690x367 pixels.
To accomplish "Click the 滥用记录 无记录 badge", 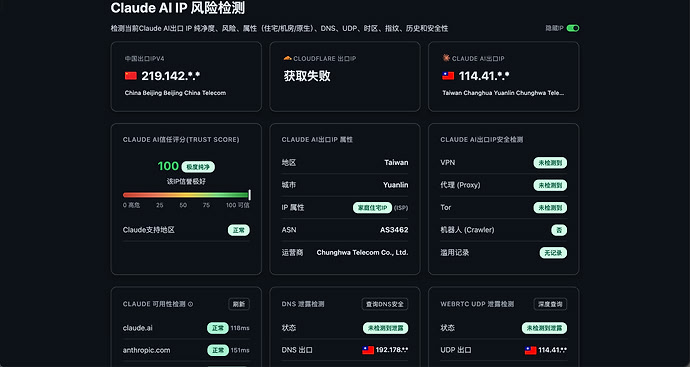I will [553, 253].
